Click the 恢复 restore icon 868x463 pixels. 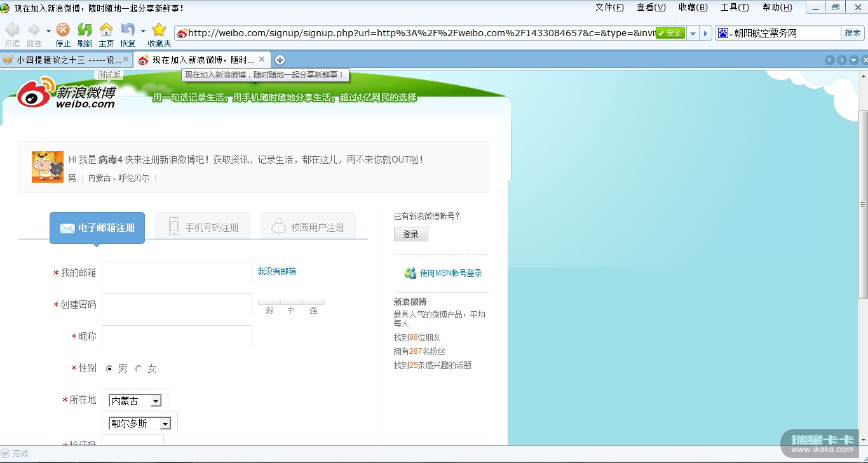point(128,30)
